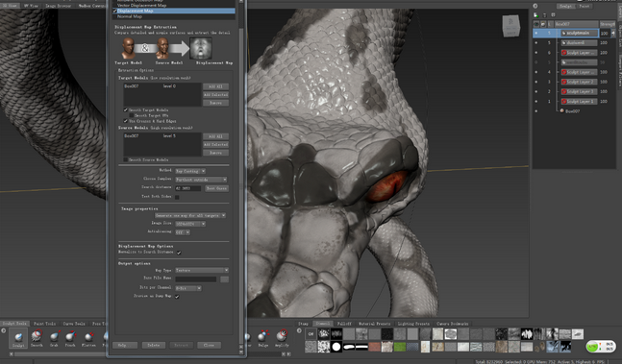Click the Box007 mesh icon in layer list
Screen dimensions: 622x364
click(x=561, y=110)
